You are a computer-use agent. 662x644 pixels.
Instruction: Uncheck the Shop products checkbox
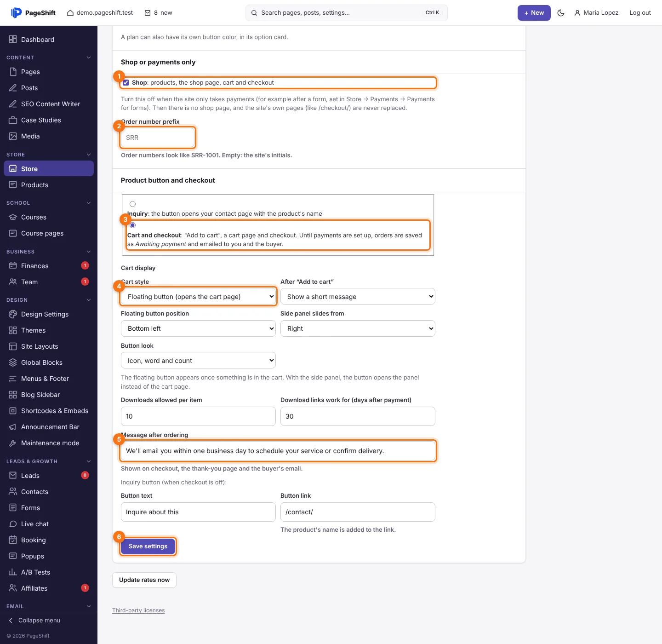click(126, 83)
